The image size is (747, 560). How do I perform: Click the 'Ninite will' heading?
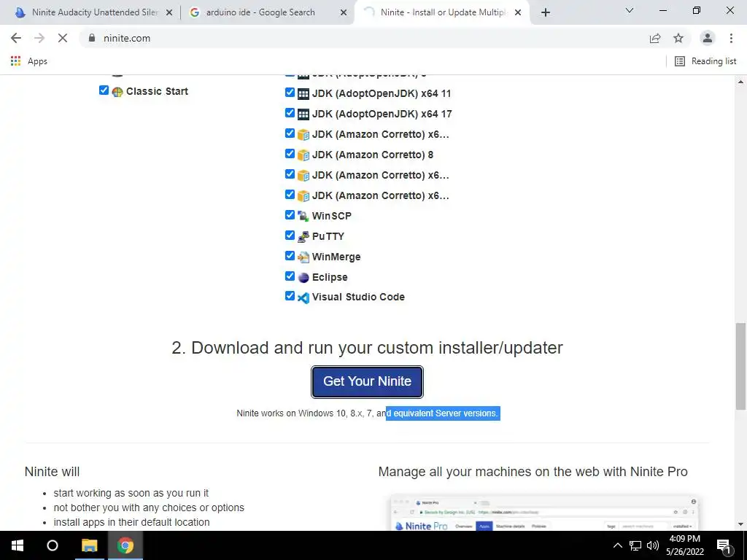point(52,472)
